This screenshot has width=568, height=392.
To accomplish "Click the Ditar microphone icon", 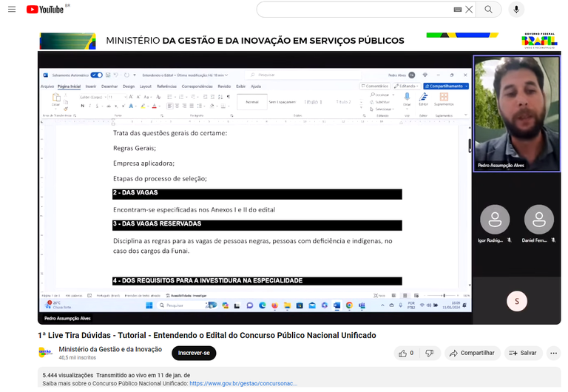I will [407, 98].
